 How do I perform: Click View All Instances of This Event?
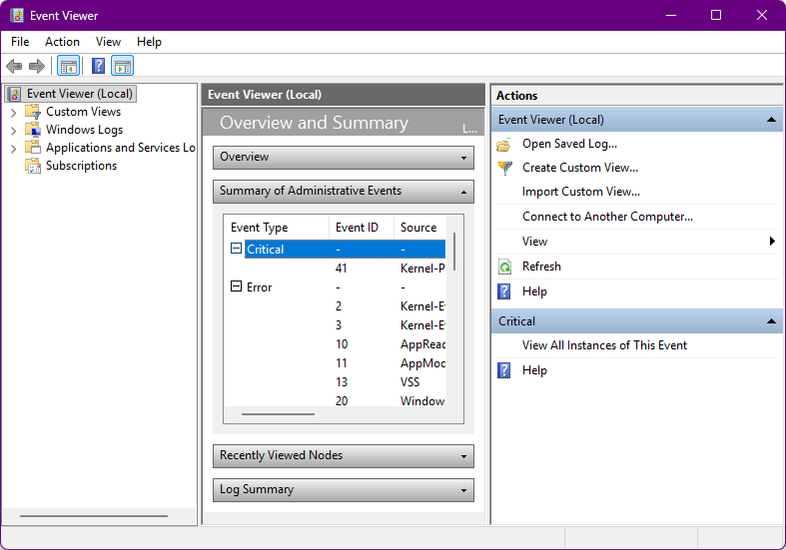[x=604, y=345]
